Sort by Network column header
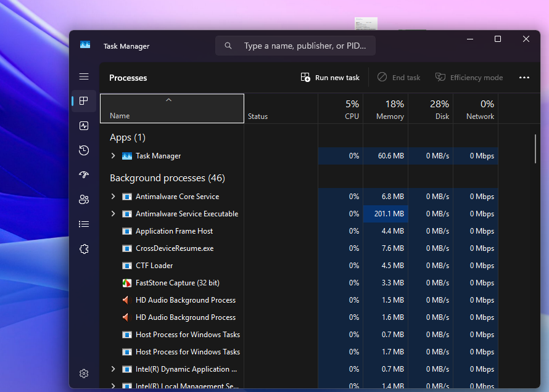The image size is (549, 392). 476,108
